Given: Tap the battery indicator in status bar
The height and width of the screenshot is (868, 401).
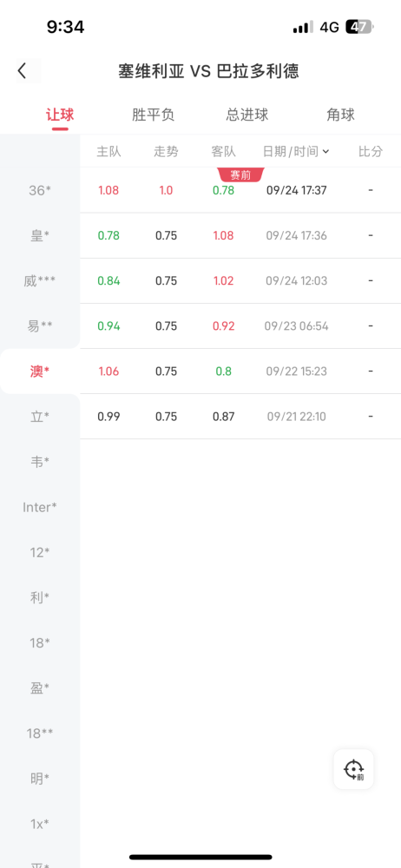Looking at the screenshot, I should pyautogui.click(x=359, y=27).
